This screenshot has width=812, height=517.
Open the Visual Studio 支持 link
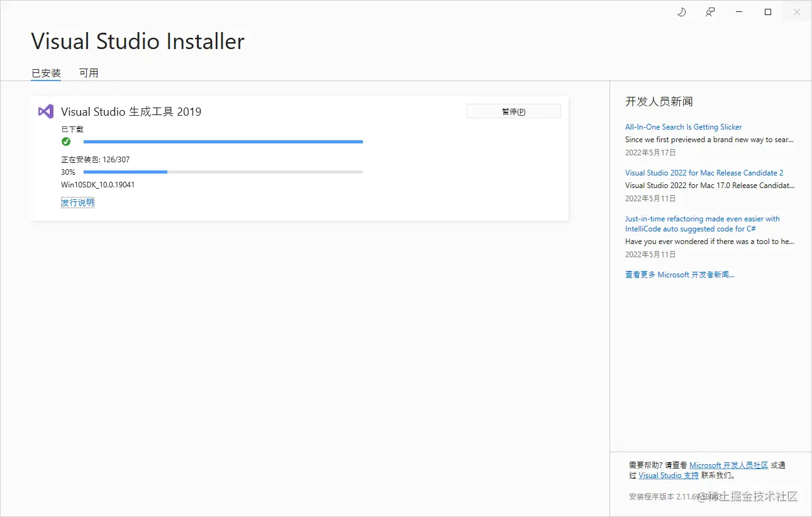668,475
